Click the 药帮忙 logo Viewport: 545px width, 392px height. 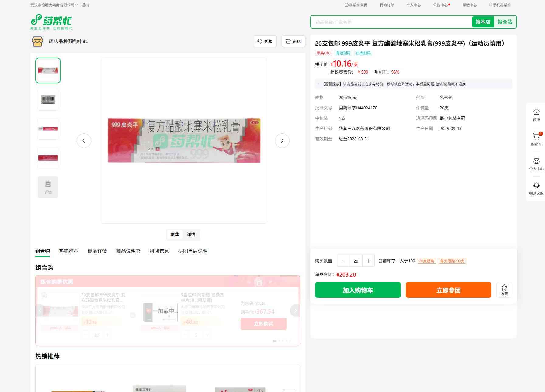coord(51,22)
